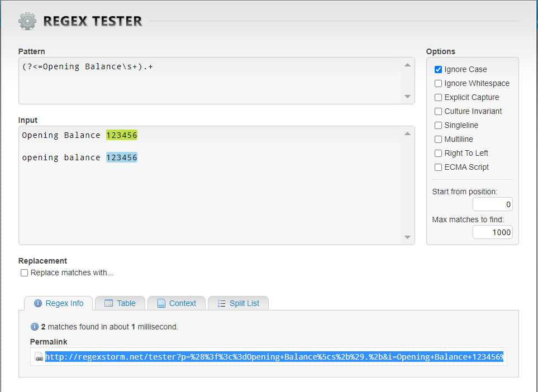The image size is (538, 392).
Task: Click the Max matches to find field
Action: coord(493,232)
